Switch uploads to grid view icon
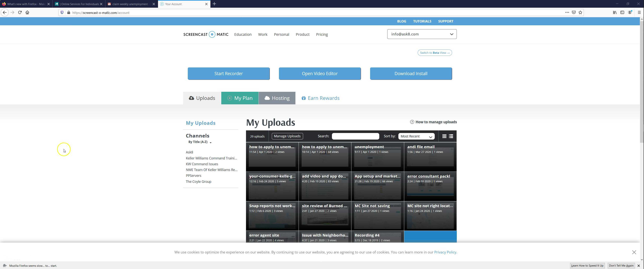The width and height of the screenshot is (644, 269). click(444, 136)
